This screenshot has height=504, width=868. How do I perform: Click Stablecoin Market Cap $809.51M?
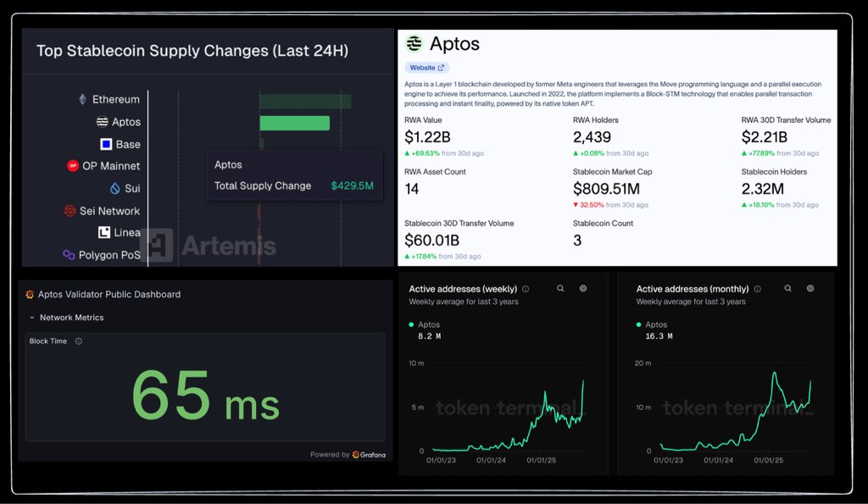tap(606, 189)
